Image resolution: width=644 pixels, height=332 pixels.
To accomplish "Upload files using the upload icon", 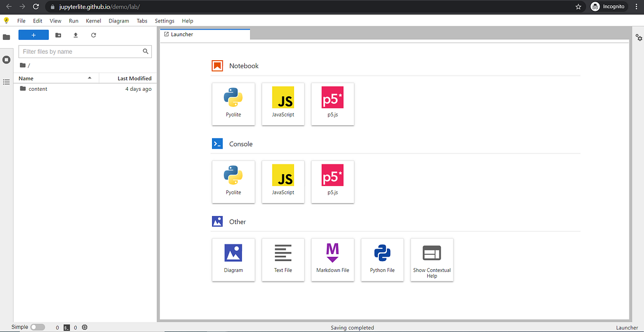I will click(75, 34).
